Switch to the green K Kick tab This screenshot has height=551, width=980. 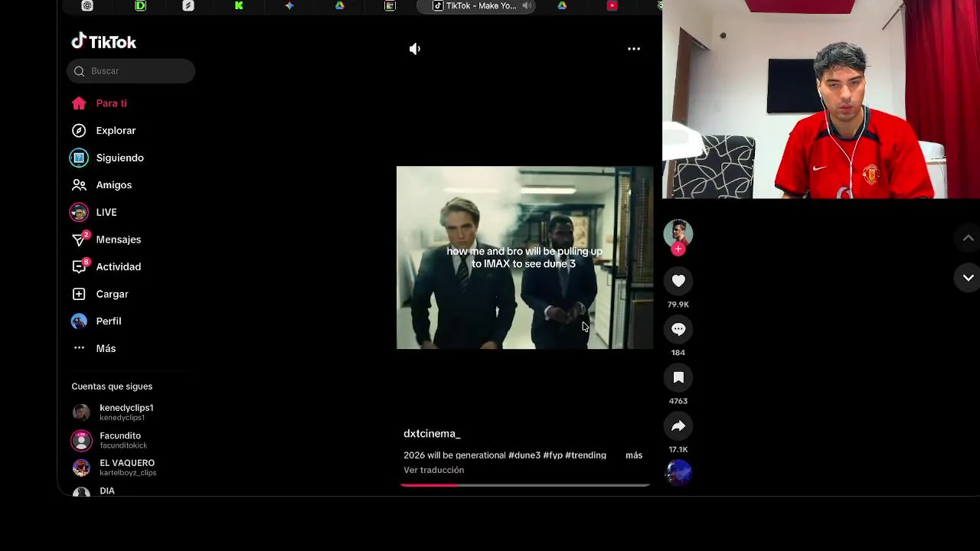(239, 5)
